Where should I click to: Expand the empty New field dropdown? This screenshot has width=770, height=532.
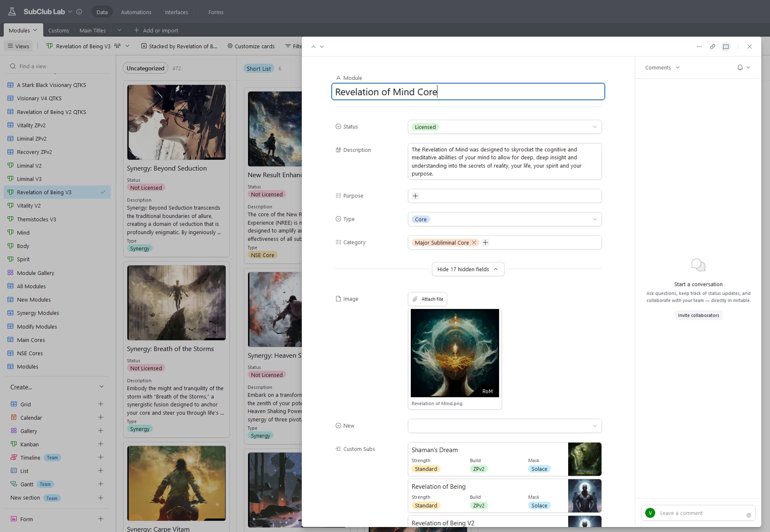pos(504,426)
